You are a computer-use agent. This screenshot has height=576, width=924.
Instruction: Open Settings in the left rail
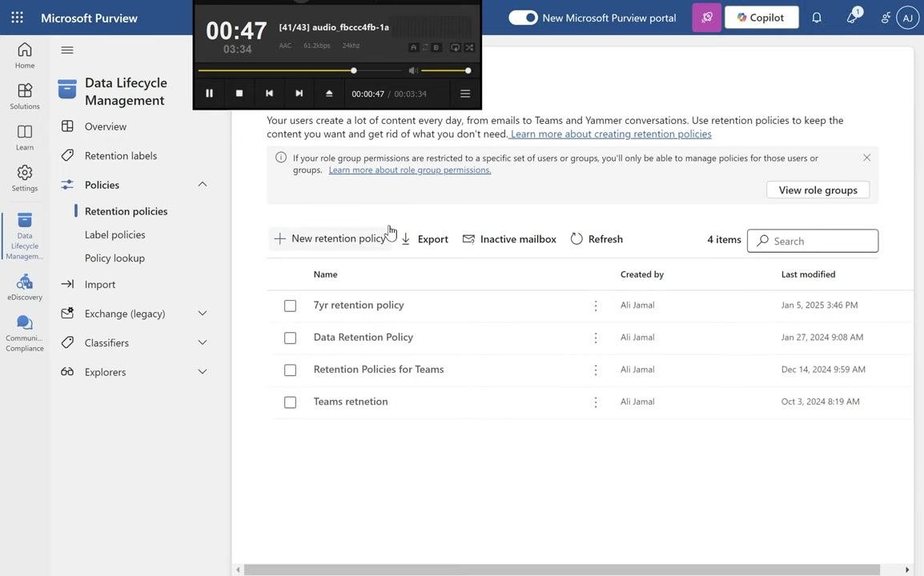pyautogui.click(x=25, y=178)
